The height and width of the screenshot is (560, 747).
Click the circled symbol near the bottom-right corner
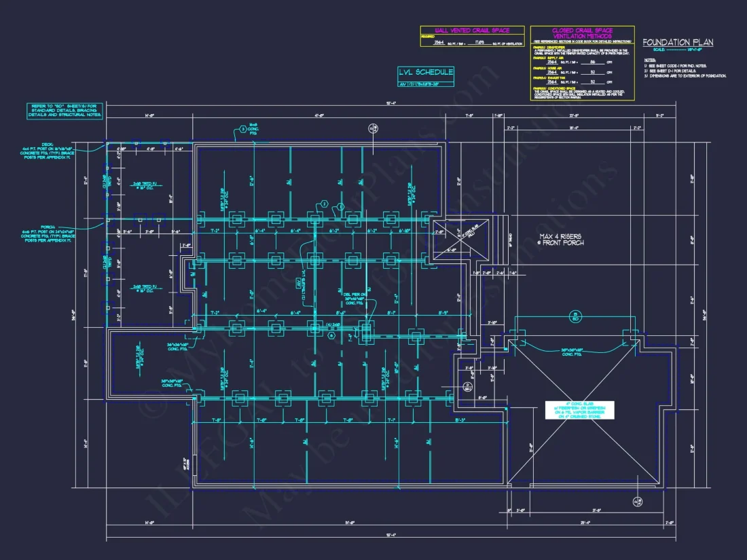coord(637,502)
